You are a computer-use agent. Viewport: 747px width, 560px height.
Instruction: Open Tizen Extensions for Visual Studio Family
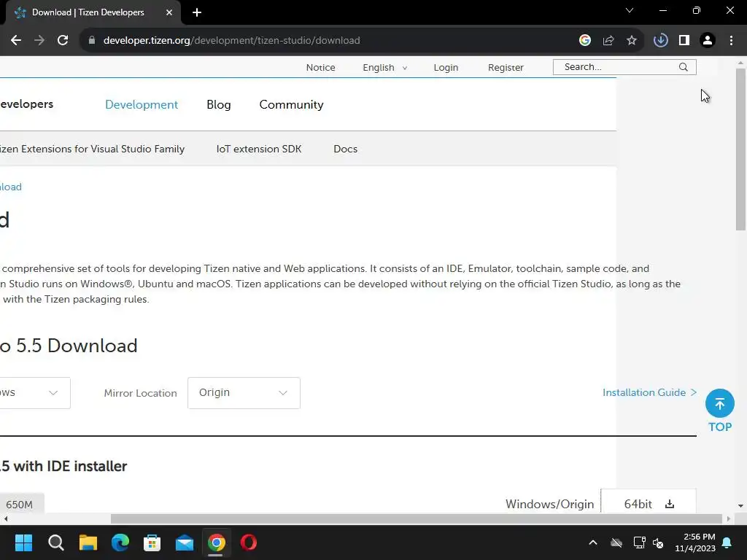point(92,149)
